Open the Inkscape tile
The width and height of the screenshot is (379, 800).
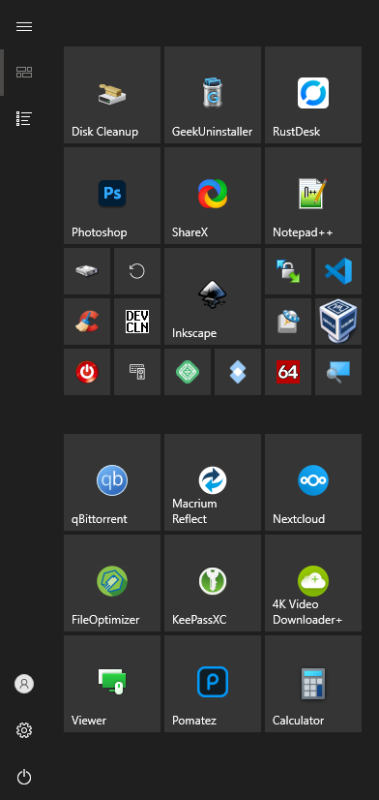point(212,296)
